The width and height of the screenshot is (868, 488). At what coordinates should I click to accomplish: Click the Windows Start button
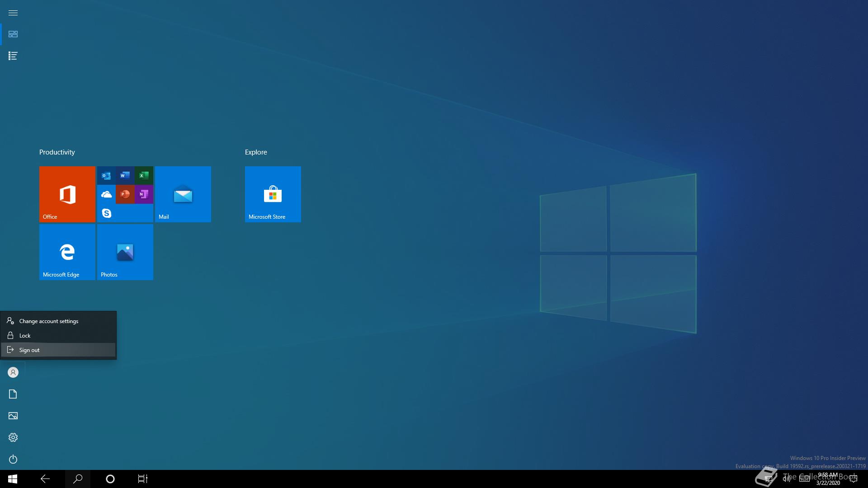[x=13, y=479]
